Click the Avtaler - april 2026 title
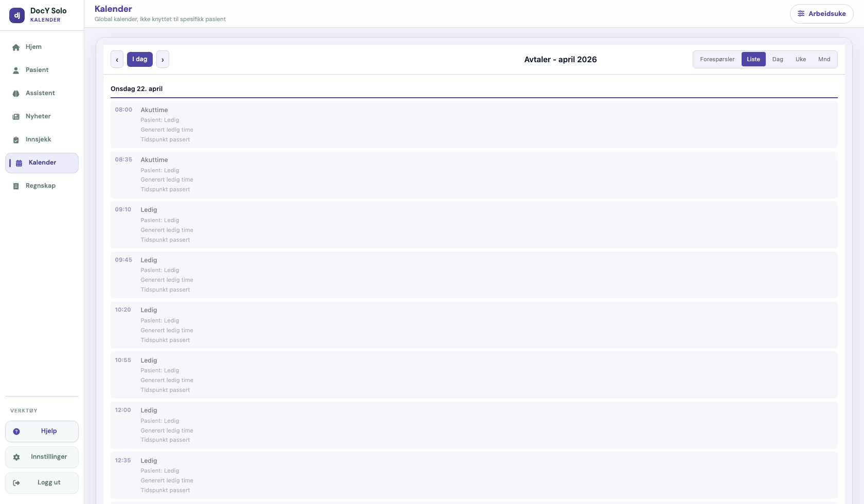Viewport: 864px width, 504px height. tap(561, 60)
